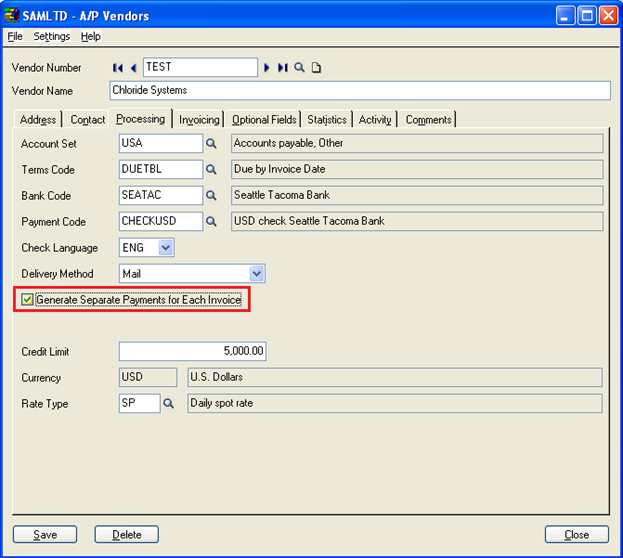
Task: Expand the Check Language dropdown
Action: point(166,248)
